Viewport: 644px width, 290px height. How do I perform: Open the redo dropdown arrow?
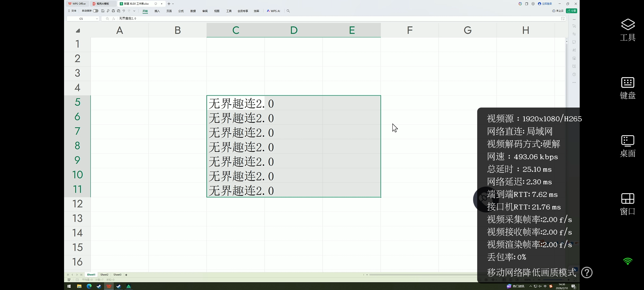[x=134, y=11]
